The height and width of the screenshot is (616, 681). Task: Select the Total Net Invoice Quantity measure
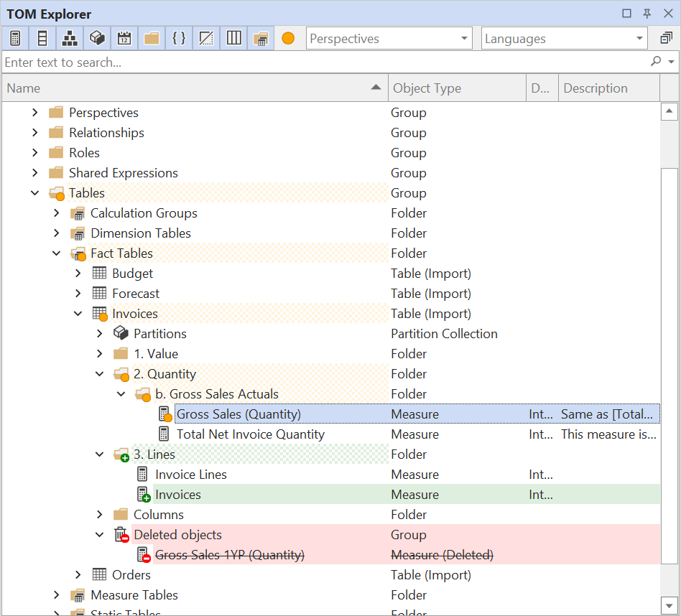pyautogui.click(x=251, y=434)
